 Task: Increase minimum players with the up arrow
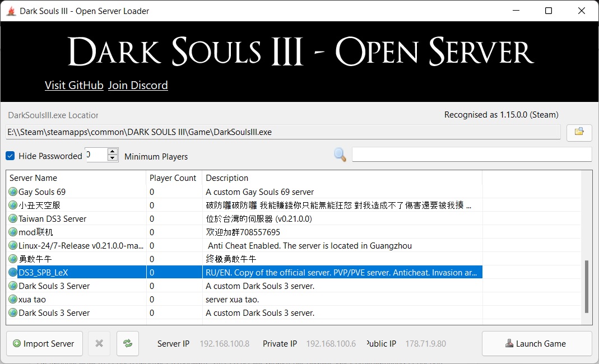coord(112,152)
